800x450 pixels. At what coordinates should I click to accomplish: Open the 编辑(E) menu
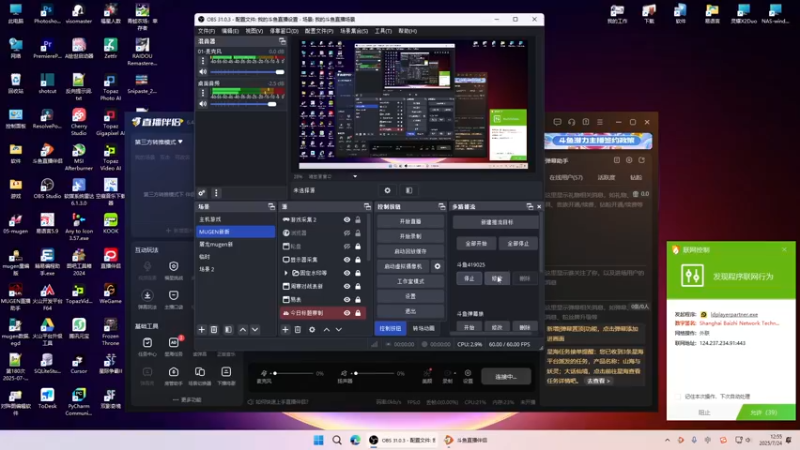(x=230, y=31)
